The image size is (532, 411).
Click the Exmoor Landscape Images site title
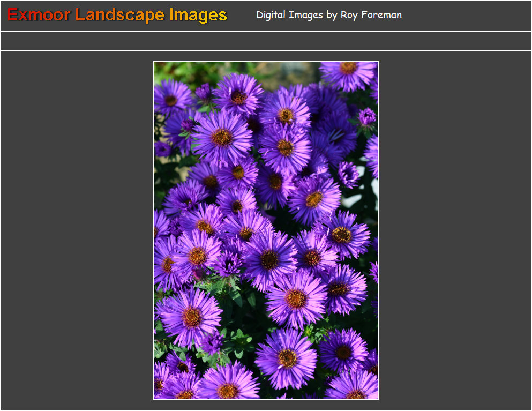point(117,15)
